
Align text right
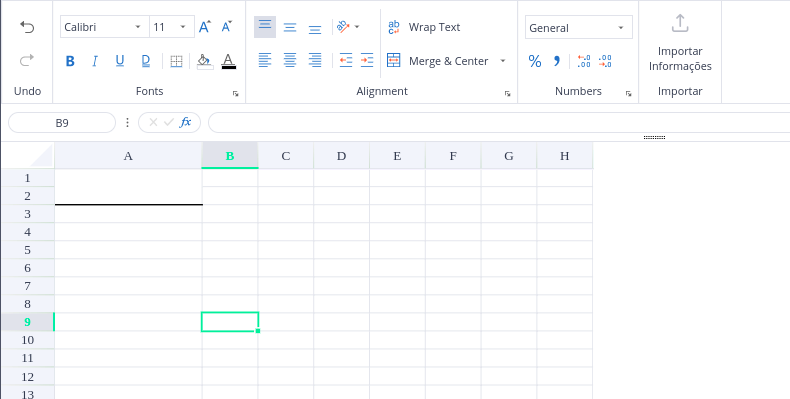point(315,61)
